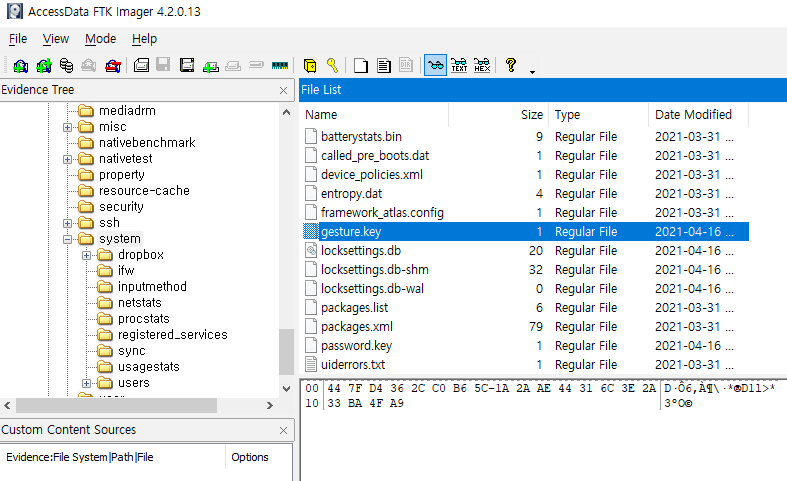The height and width of the screenshot is (481, 787).
Task: Expand the ssh folder node
Action: click(67, 223)
